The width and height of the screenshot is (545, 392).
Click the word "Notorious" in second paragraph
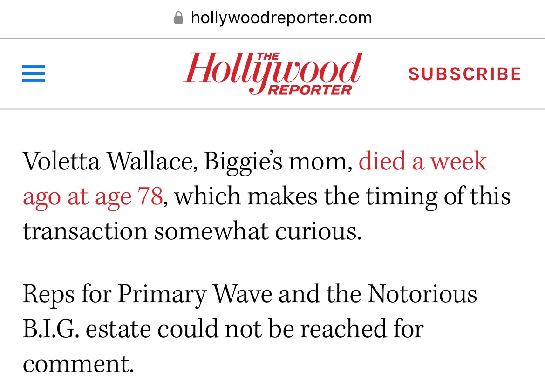(422, 294)
